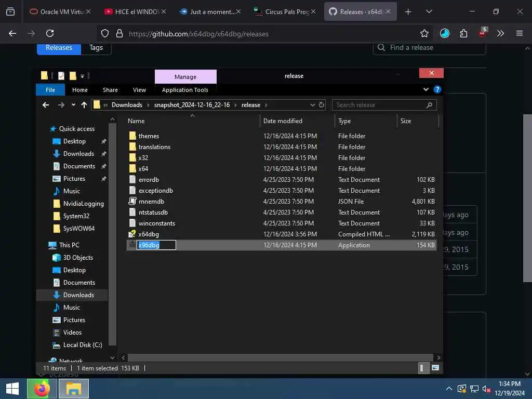Expand the Explorer ribbon chevron
Viewport: 532px width, 399px height.
(x=426, y=89)
